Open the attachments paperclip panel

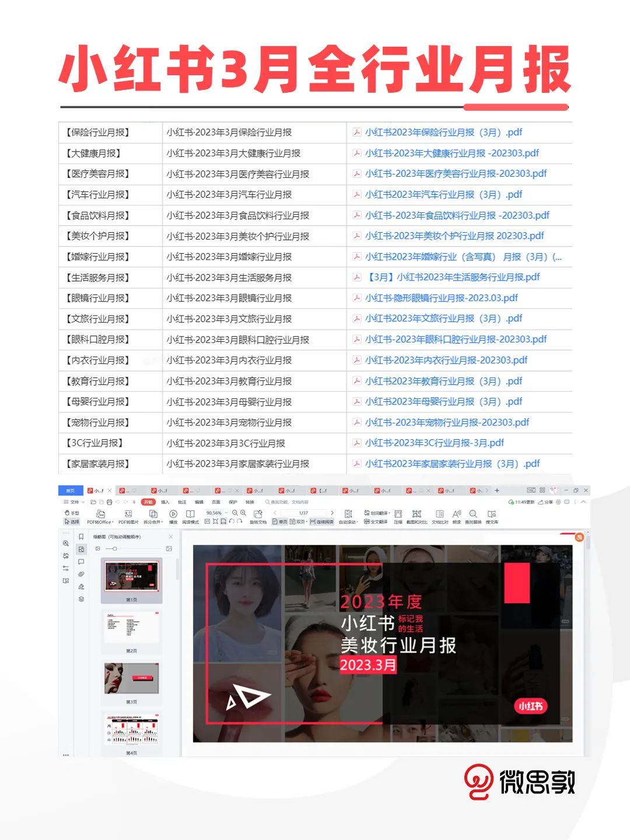point(81,574)
